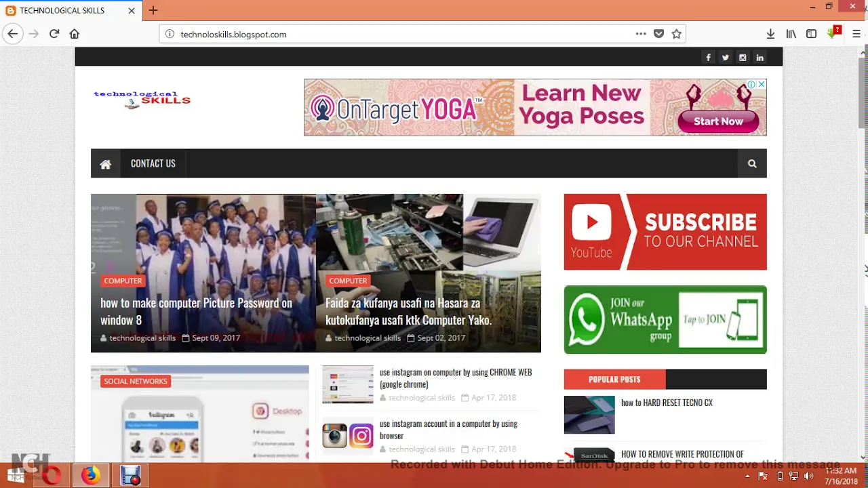Open Opera from the Windows taskbar
Image resolution: width=868 pixels, height=488 pixels.
52,476
